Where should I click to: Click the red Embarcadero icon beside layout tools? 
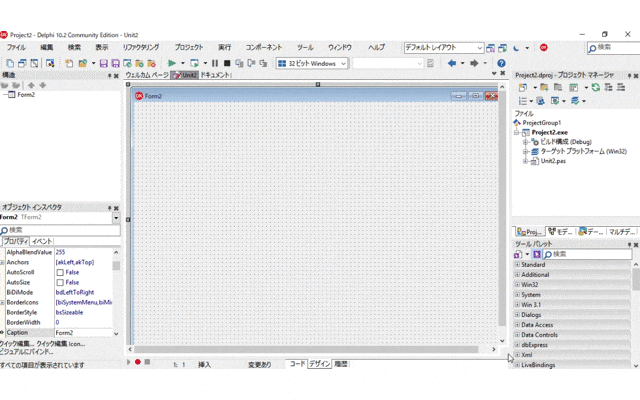pos(544,48)
